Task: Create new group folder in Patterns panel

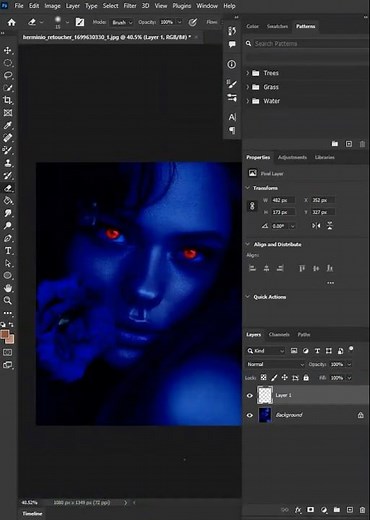Action: 335,144
